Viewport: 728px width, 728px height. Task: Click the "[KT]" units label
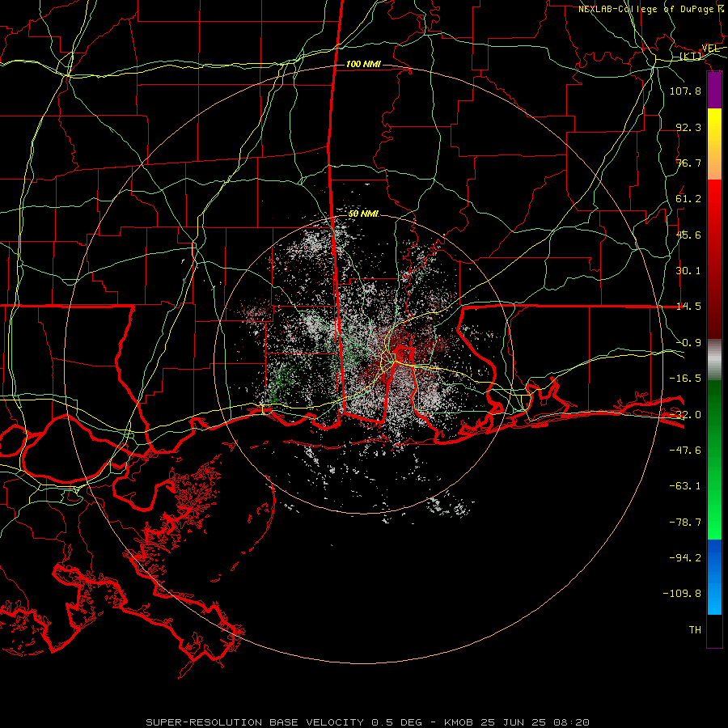pyautogui.click(x=691, y=56)
